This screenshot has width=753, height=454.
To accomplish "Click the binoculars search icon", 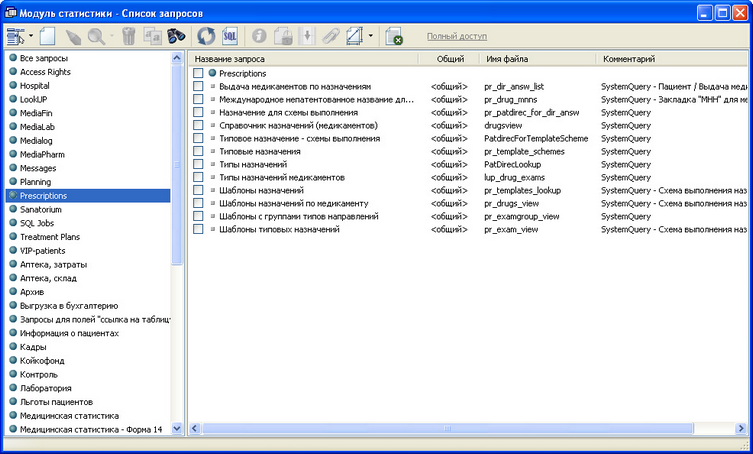I will [176, 36].
